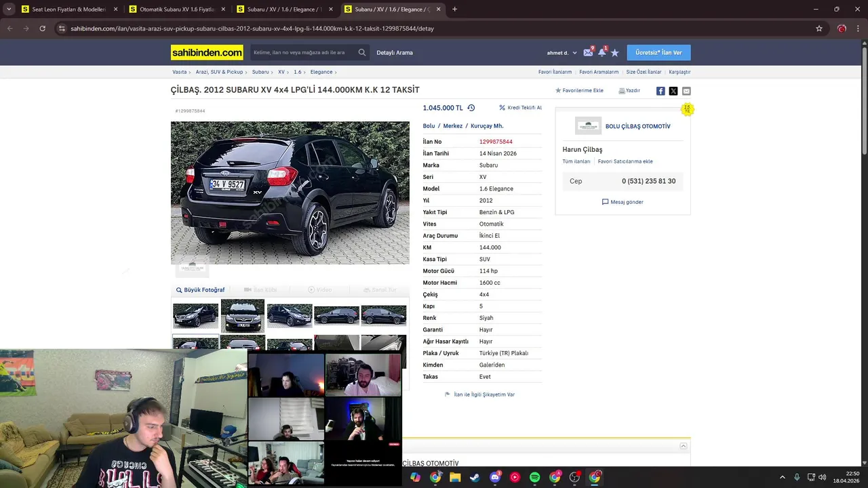Screen dimensions: 868x488
Task: Reload the page
Action: point(42,28)
